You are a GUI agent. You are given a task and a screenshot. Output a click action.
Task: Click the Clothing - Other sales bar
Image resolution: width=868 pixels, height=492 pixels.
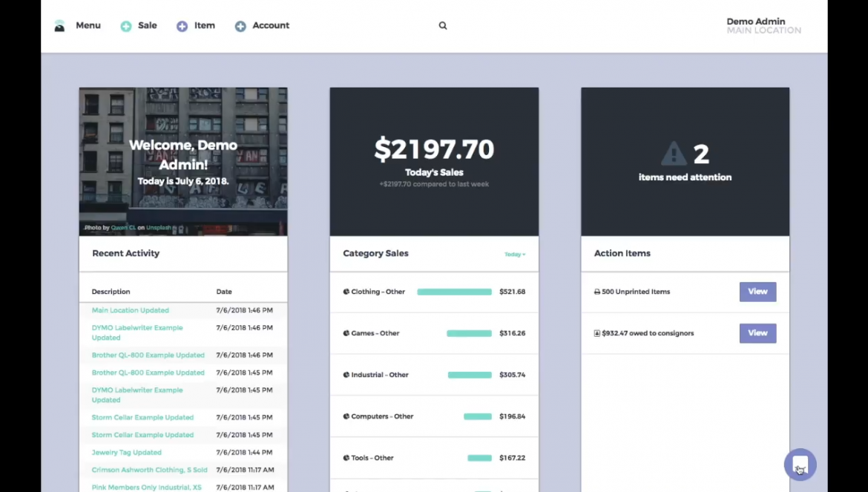(454, 292)
